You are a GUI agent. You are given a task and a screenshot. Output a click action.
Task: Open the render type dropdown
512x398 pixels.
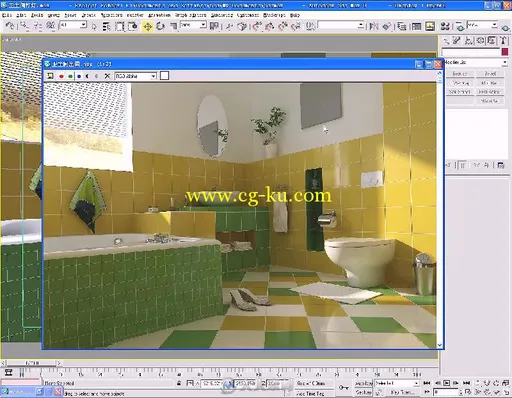pyautogui.click(x=482, y=25)
